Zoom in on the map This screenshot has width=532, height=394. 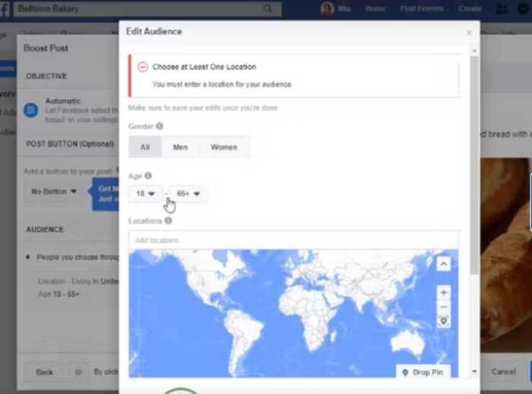tap(443, 292)
